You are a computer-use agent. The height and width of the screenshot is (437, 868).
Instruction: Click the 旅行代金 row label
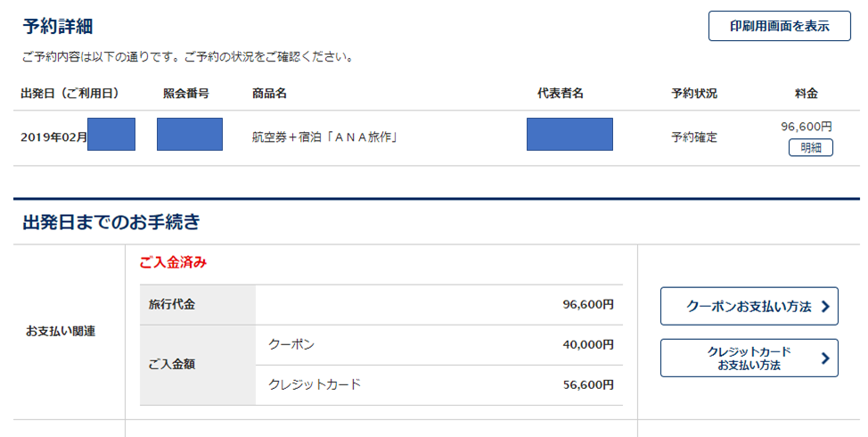coord(172,305)
